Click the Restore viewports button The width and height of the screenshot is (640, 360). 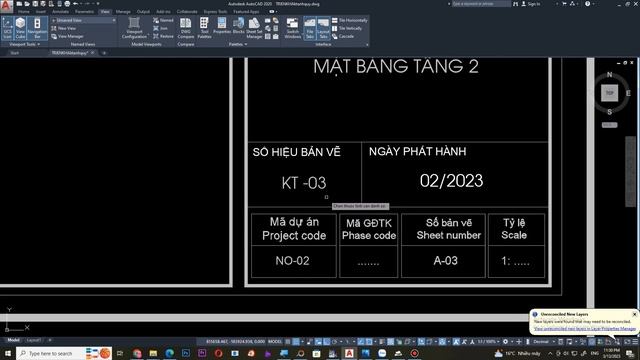(163, 36)
